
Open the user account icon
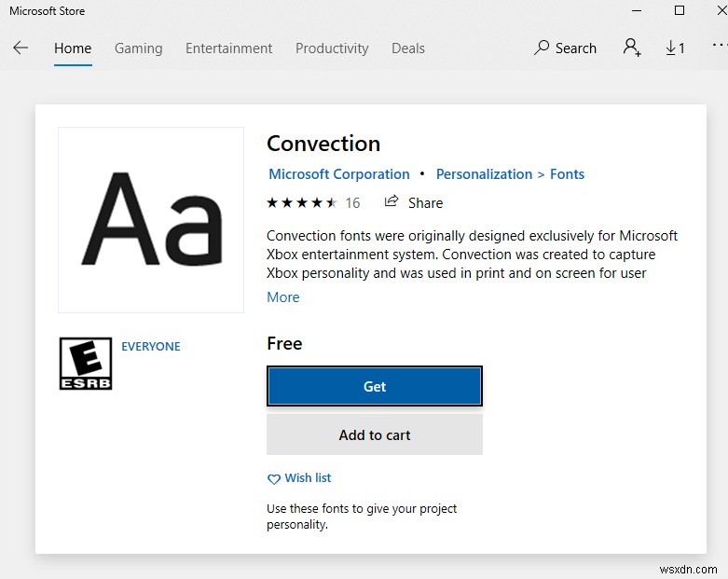pos(632,48)
